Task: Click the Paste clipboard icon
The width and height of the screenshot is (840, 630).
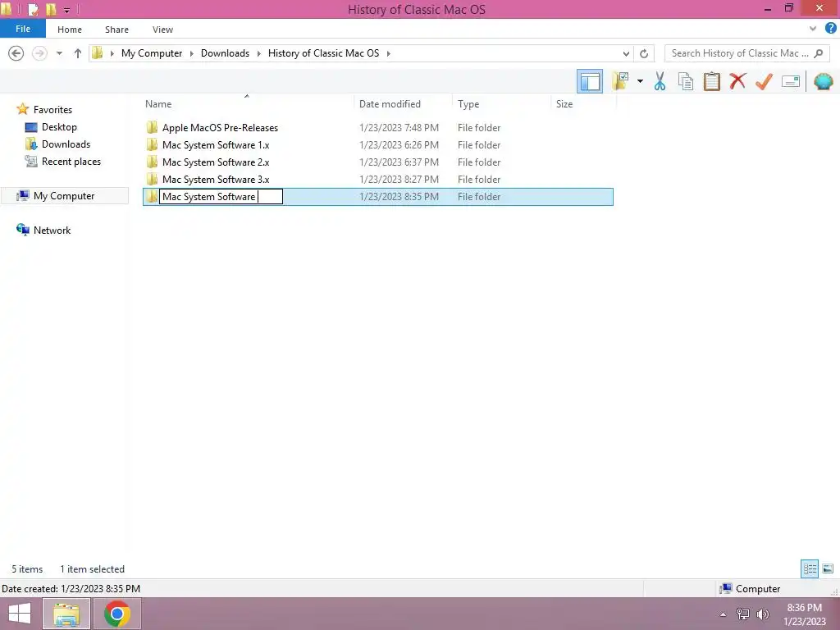Action: [711, 81]
